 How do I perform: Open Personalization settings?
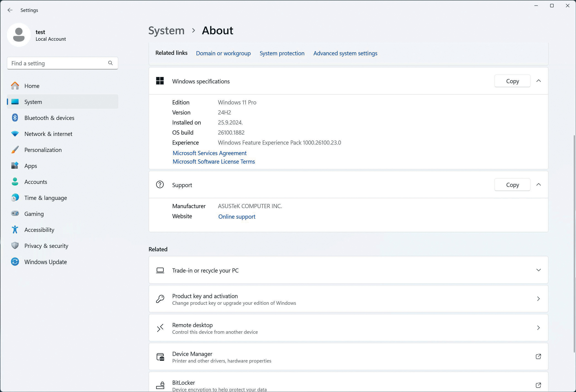coord(62,150)
